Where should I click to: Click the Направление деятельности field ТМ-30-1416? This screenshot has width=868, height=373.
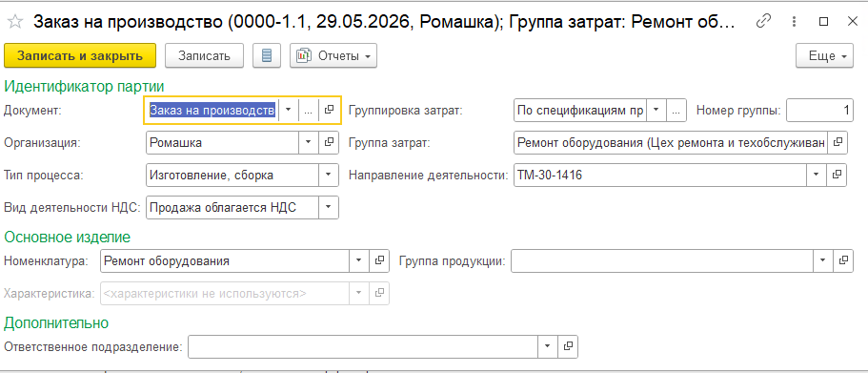click(x=660, y=176)
